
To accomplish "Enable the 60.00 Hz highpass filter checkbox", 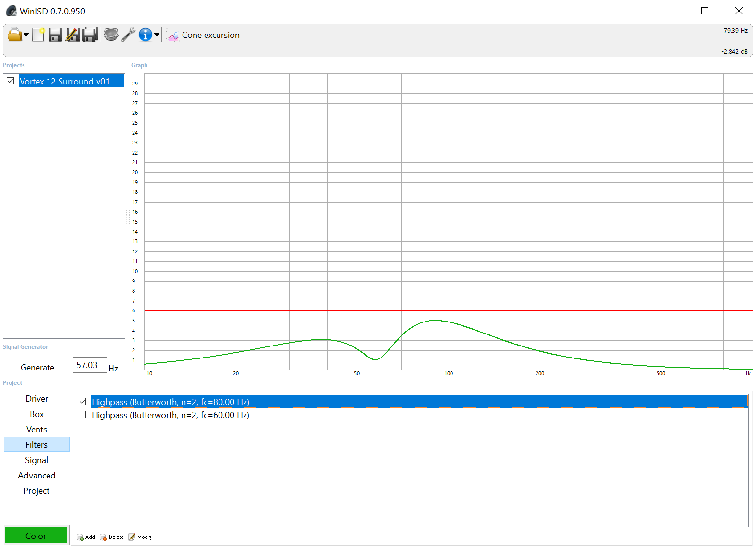I will coord(83,415).
